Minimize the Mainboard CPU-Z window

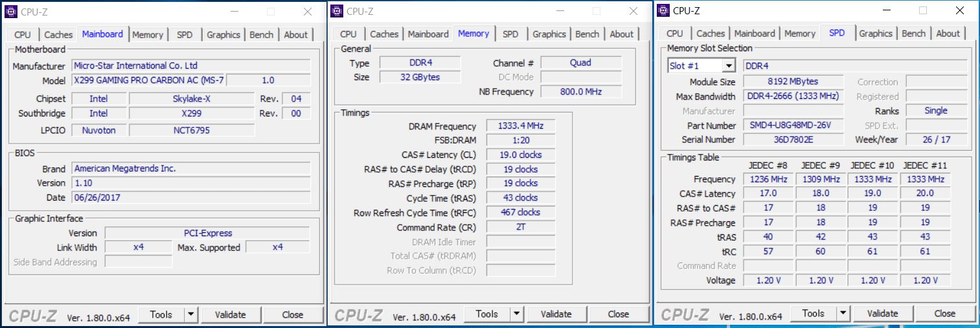(x=234, y=11)
